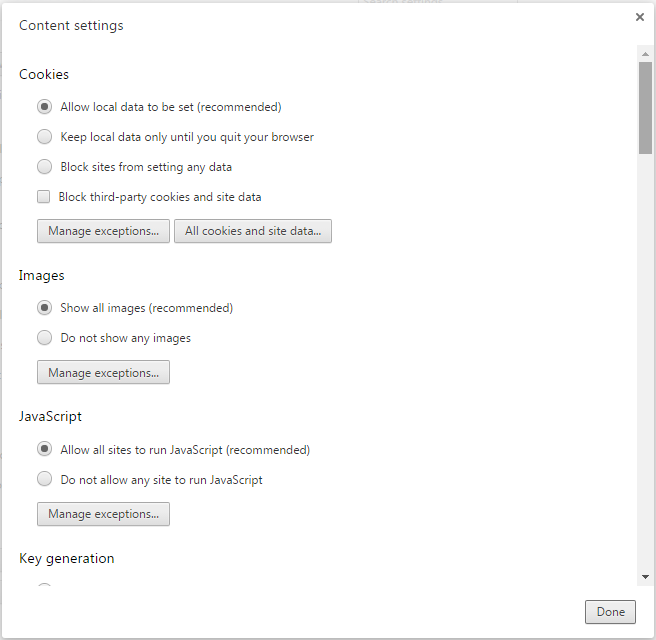This screenshot has width=656, height=640.
Task: Close the Content settings dialog with X
Action: point(639,17)
